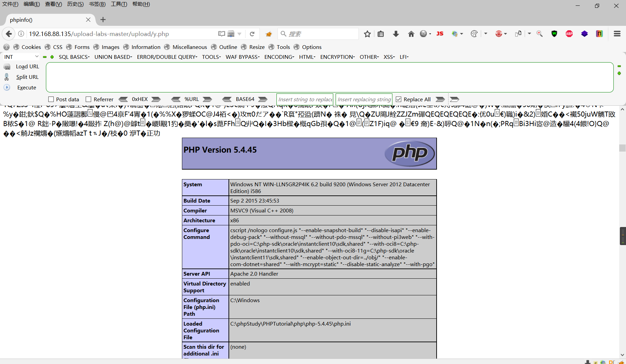Expand the WAF BYPASS menu

242,57
